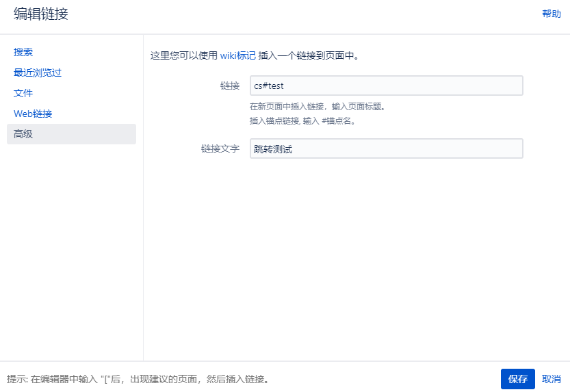Click the 链接文字 field label
Screen dimensions: 570x392
[220, 148]
